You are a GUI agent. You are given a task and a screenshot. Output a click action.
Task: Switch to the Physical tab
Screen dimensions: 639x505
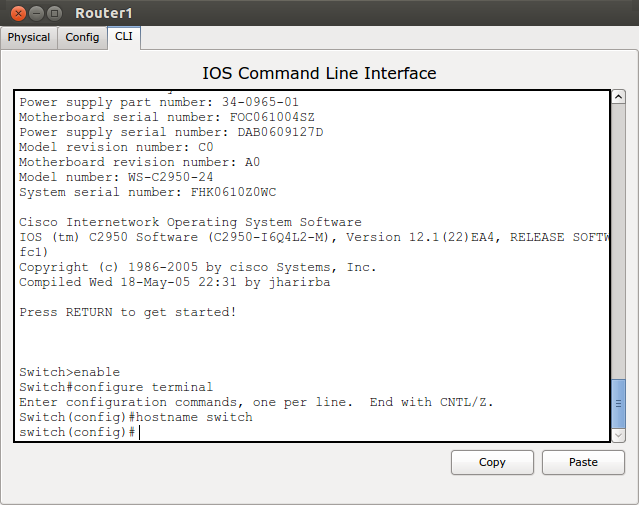tap(29, 37)
